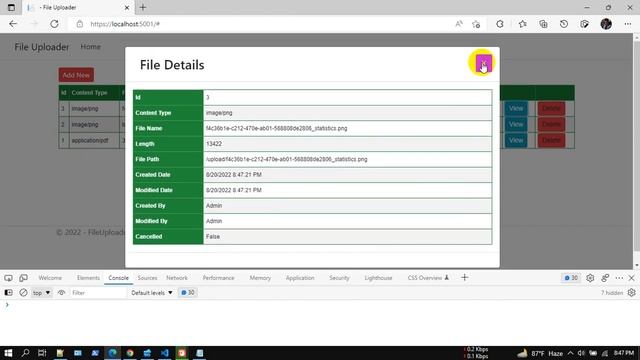Open the browser History panel

coord(564,24)
